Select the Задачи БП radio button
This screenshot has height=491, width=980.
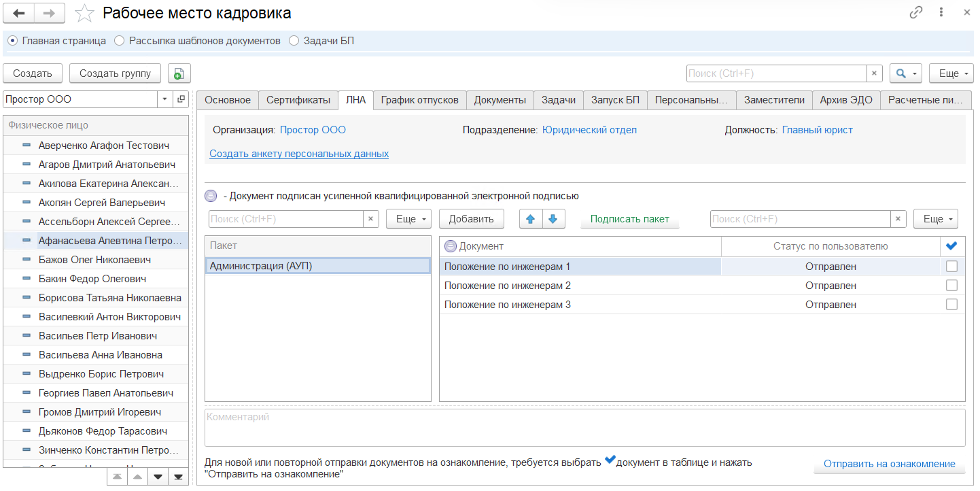point(294,41)
